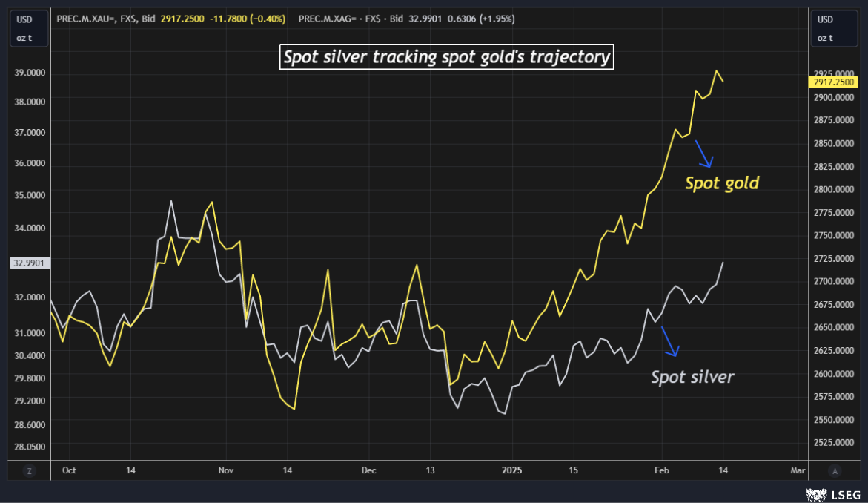Click the 32.9901 silver price label on left axis
This screenshot has height=503, width=868.
click(x=29, y=263)
